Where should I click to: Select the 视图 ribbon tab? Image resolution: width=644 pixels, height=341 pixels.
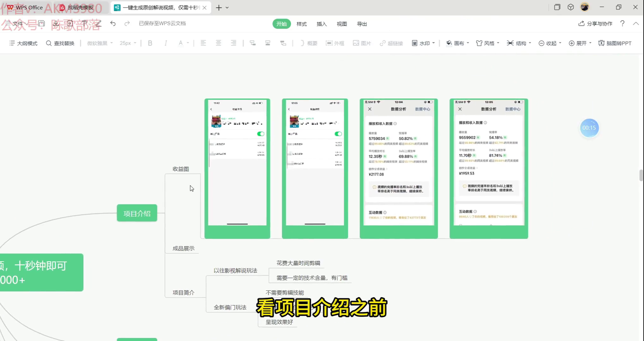pos(342,24)
